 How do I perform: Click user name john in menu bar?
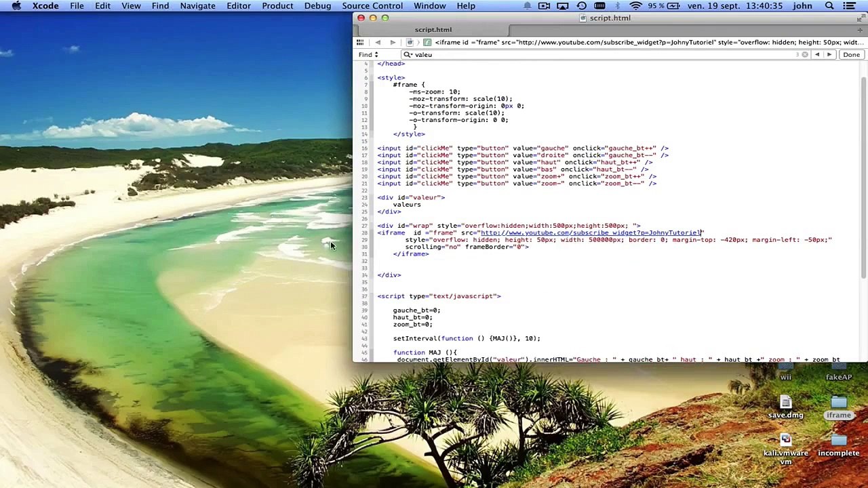click(802, 6)
